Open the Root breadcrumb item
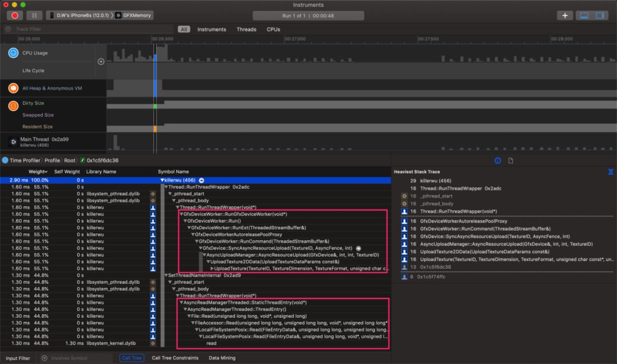The height and width of the screenshot is (364, 617). point(70,160)
